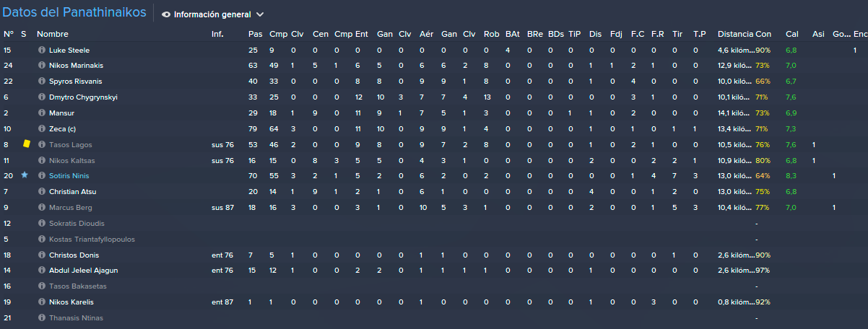Select 'ent 87' info for Nikos Karelis

point(222,302)
